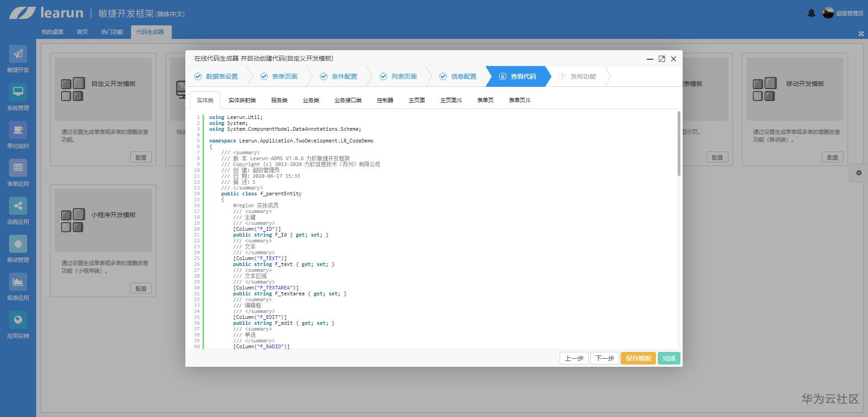The height and width of the screenshot is (417, 868).
Task: Open the 单位组织 sidebar icon
Action: (18, 130)
